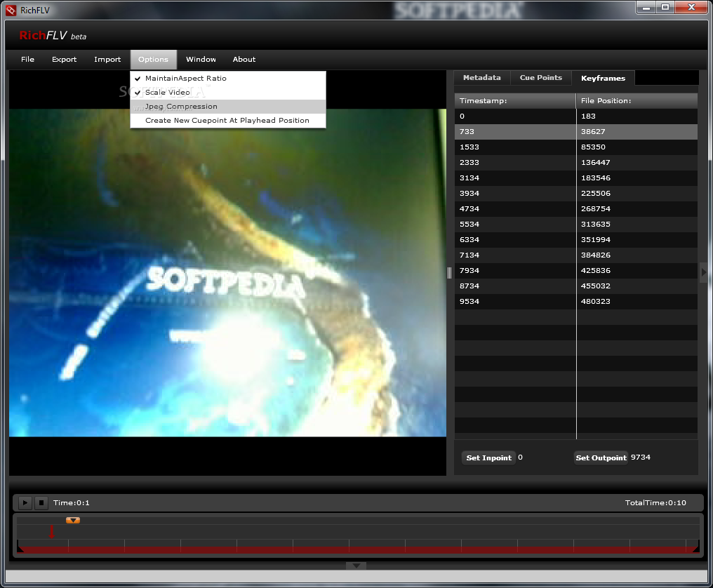Click the red cuepoint marker on timeline
Image resolution: width=713 pixels, height=588 pixels.
[51, 532]
